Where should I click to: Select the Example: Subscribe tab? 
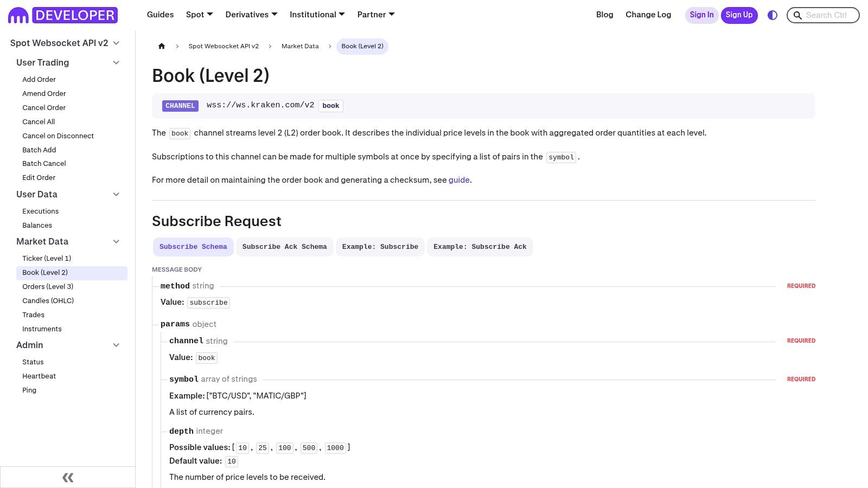(x=380, y=247)
